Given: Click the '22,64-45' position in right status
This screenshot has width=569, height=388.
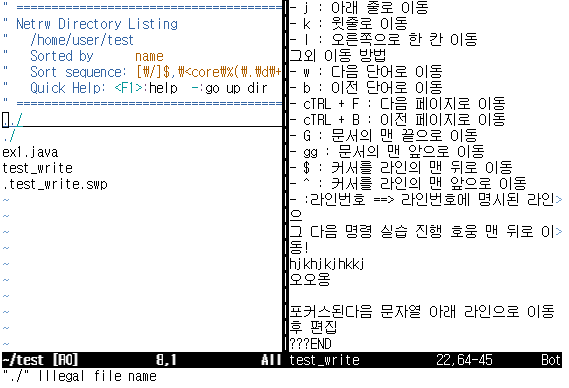Looking at the screenshot, I should coord(464,360).
